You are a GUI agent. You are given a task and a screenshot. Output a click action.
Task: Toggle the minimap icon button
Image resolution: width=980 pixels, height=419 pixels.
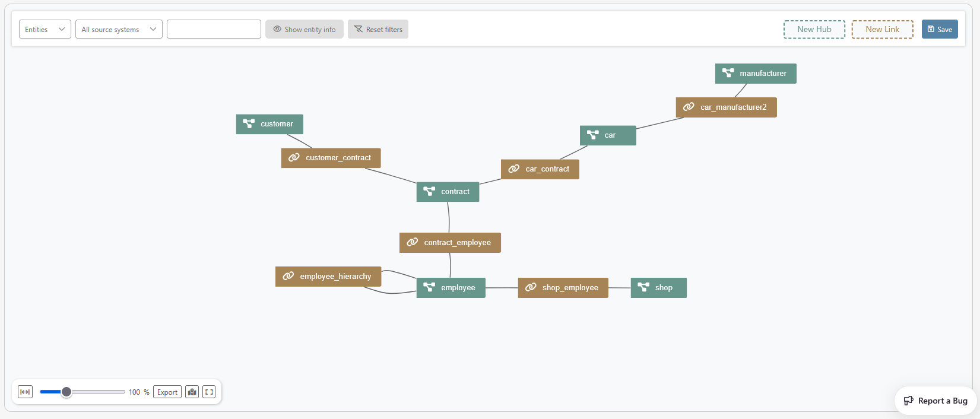click(192, 392)
